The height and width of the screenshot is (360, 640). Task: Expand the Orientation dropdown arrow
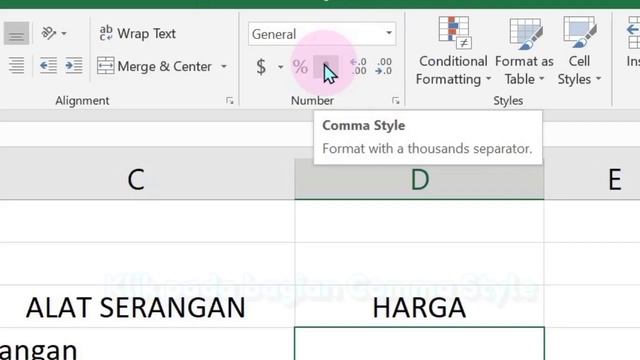(64, 33)
